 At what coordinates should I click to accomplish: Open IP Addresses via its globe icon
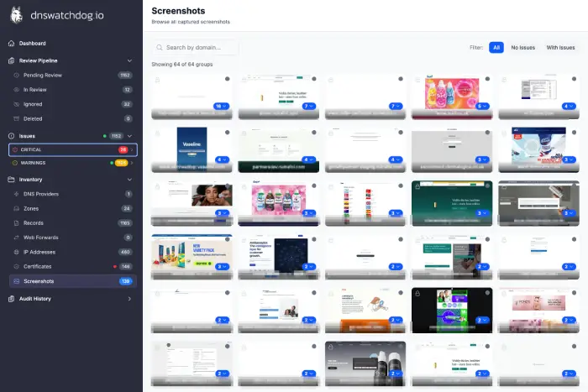(x=16, y=252)
